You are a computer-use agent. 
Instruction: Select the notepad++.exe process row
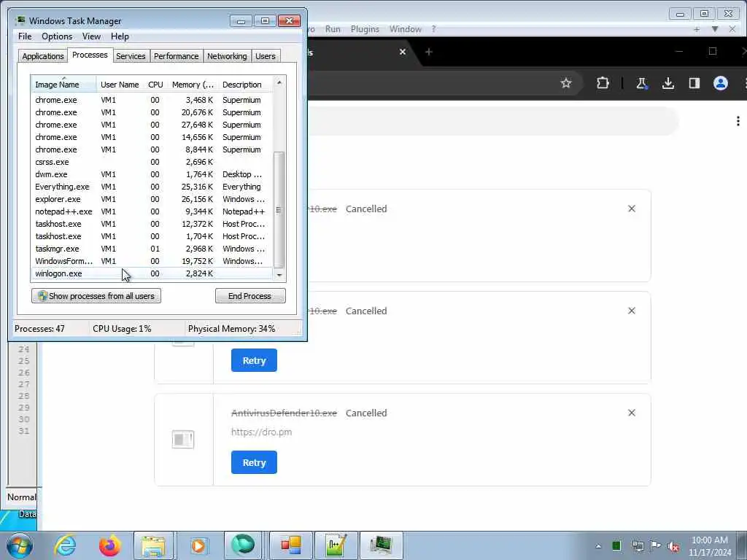(152, 211)
